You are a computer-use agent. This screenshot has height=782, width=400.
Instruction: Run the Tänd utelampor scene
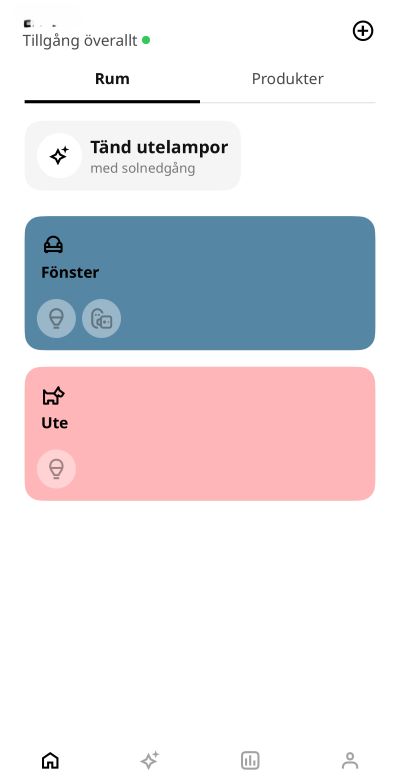point(133,156)
